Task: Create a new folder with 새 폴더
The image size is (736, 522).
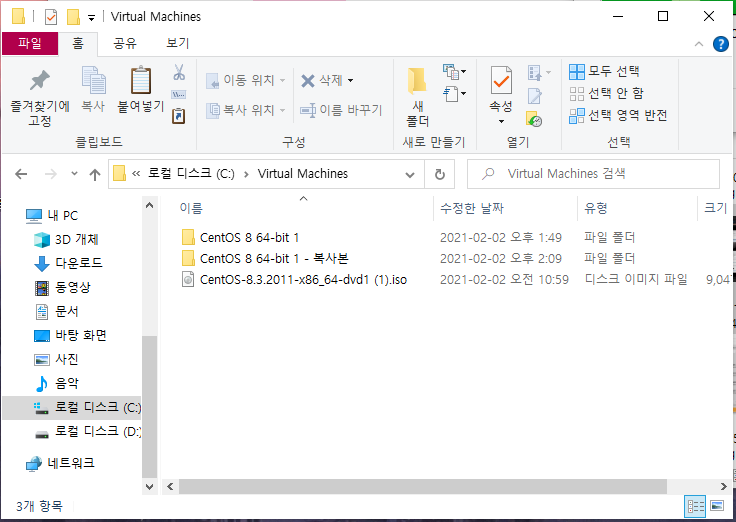Action: (417, 97)
